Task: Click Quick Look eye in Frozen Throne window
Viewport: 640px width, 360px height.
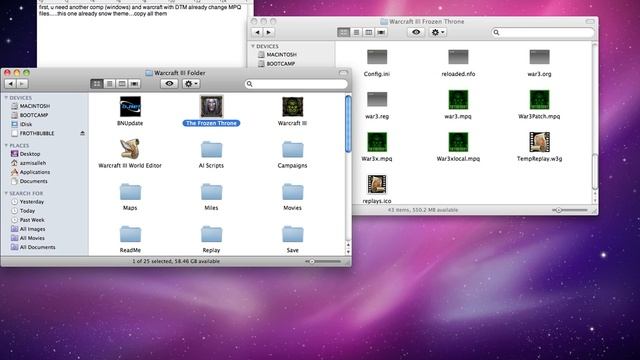Action: (416, 32)
